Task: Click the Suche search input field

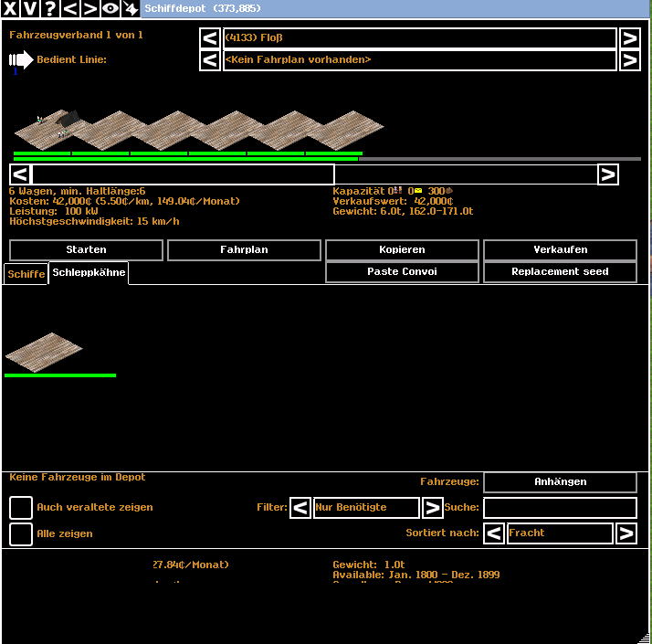Action: 559,508
